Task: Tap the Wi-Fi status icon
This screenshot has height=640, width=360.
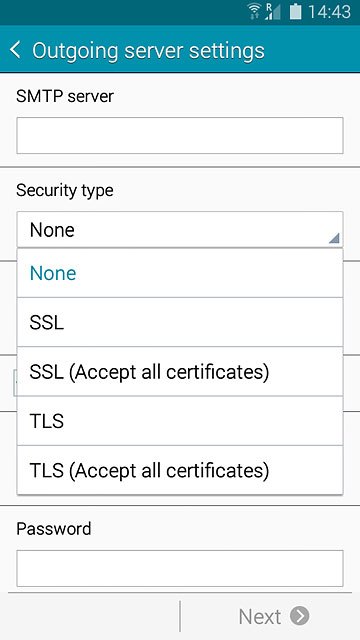Action: pyautogui.click(x=255, y=11)
